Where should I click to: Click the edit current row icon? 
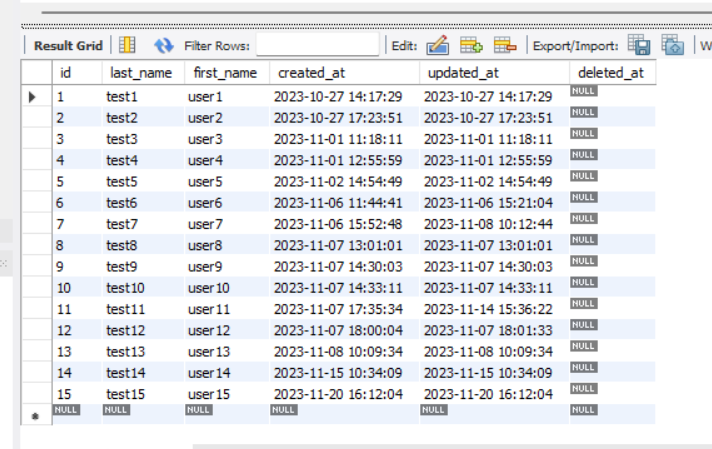tap(438, 45)
